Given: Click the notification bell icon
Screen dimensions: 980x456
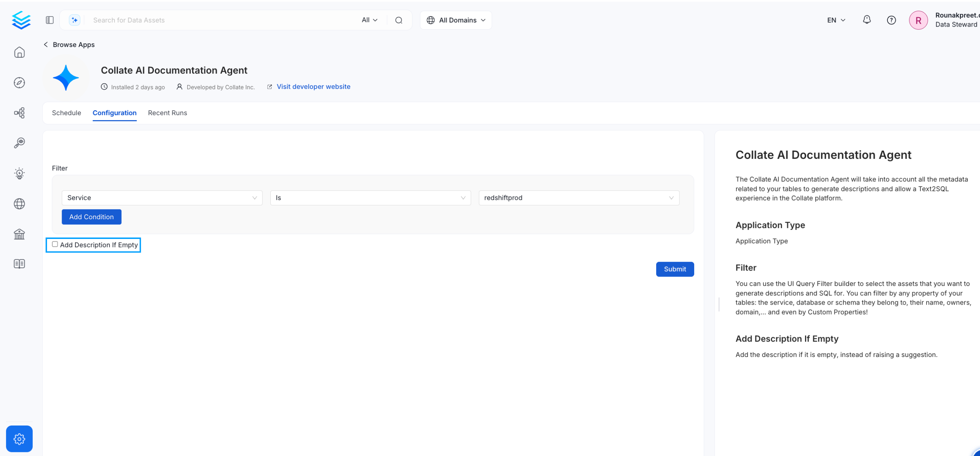Looking at the screenshot, I should tap(866, 20).
